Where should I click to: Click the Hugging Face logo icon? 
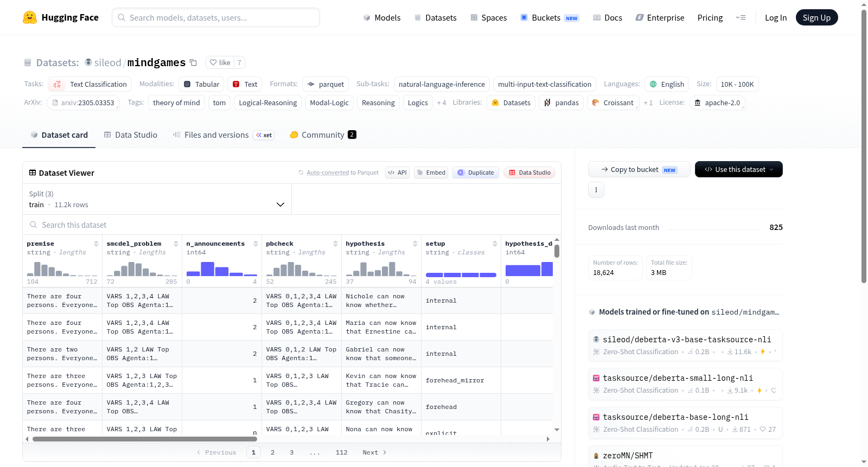pos(30,17)
